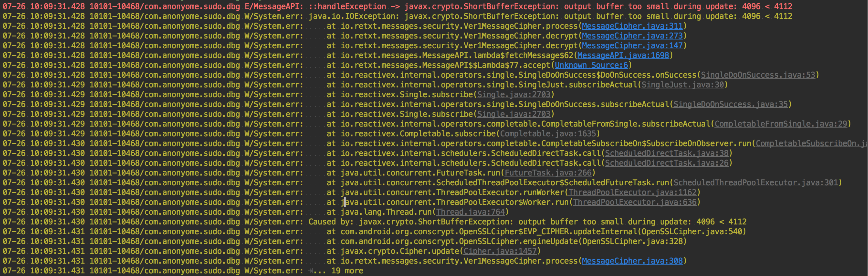Image resolution: width=868 pixels, height=276 pixels.
Task: Click the OpenSSLCipher.java:540 text
Action: (692, 231)
